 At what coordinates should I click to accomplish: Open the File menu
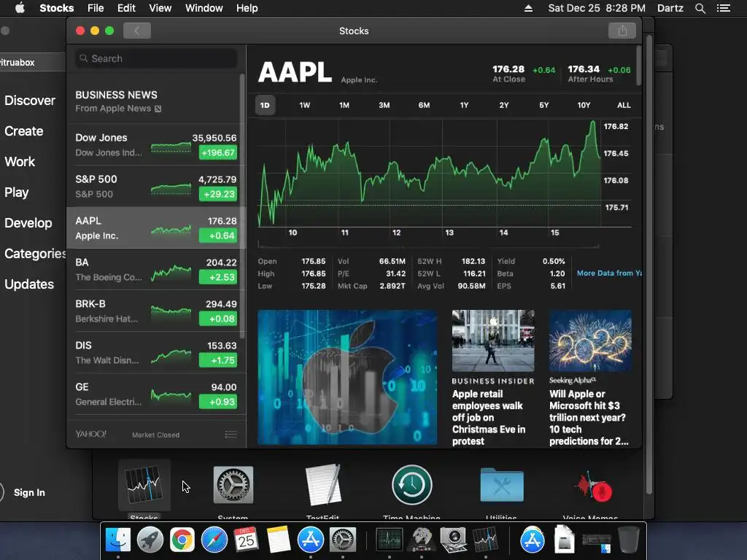pyautogui.click(x=96, y=8)
